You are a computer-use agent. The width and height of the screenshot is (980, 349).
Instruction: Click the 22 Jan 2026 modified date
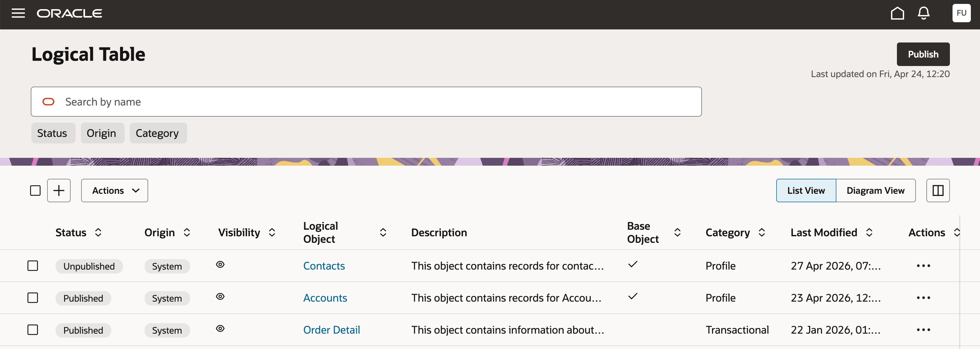[x=835, y=330]
